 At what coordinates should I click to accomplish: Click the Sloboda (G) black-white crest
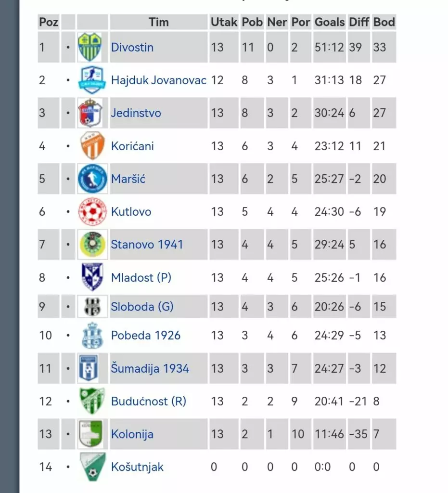tap(92, 307)
